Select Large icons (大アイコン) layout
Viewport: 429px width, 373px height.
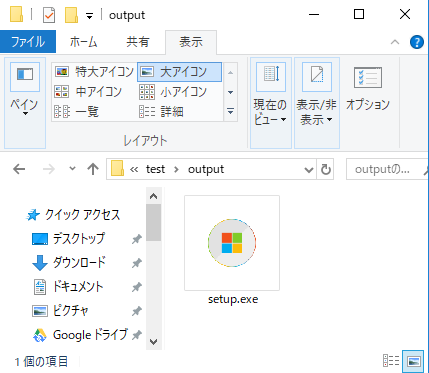(x=179, y=72)
